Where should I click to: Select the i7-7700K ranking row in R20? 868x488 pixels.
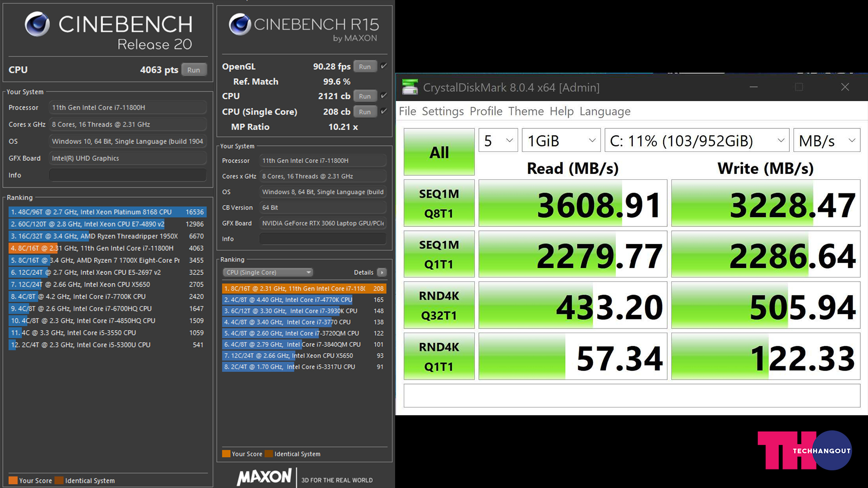point(107,296)
